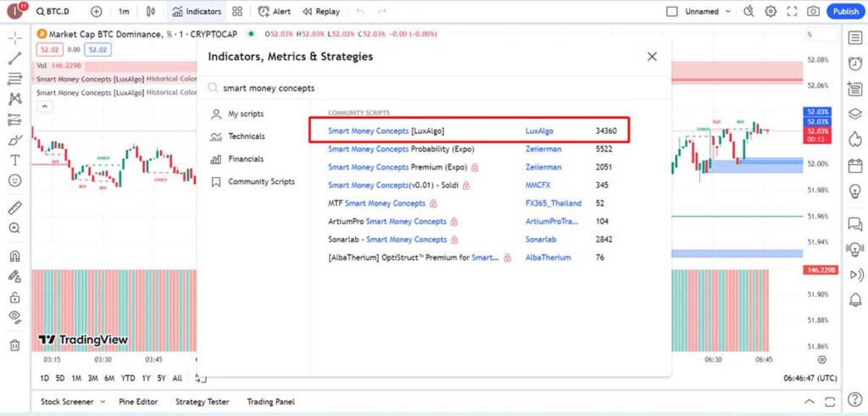Toggle magnet mode on the toolbar
This screenshot has height=416, width=868.
(x=15, y=256)
